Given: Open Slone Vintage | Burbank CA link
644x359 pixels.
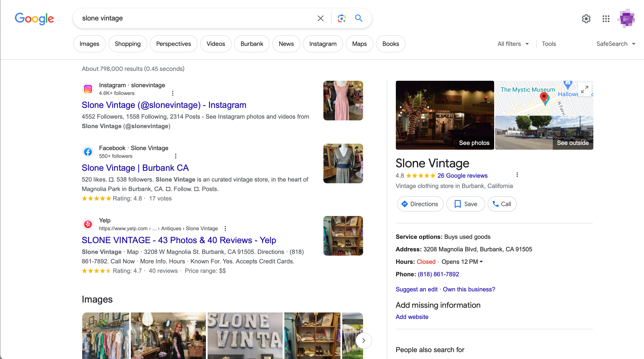Looking at the screenshot, I should [x=135, y=168].
